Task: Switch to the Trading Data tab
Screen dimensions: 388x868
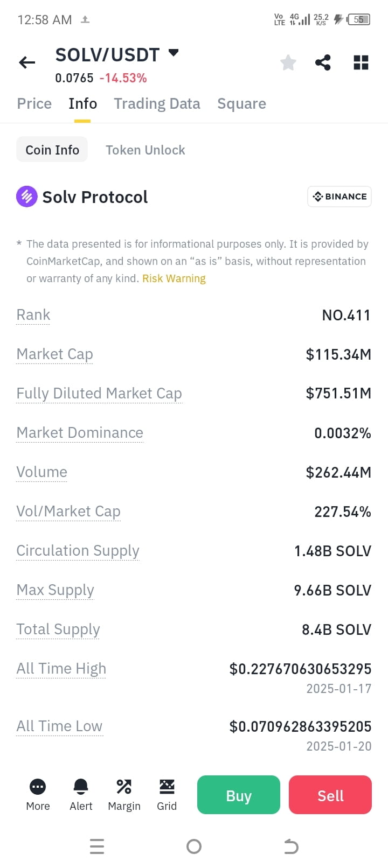Action: (x=157, y=103)
